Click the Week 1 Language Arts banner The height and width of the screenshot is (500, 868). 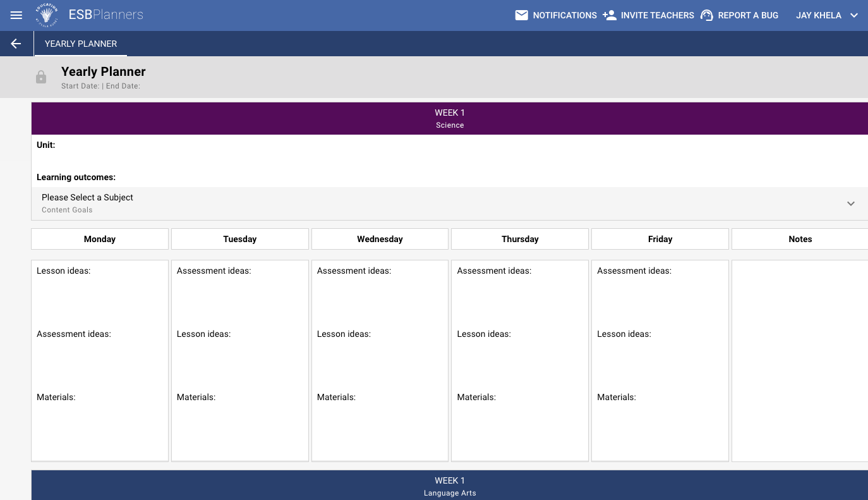coord(450,485)
